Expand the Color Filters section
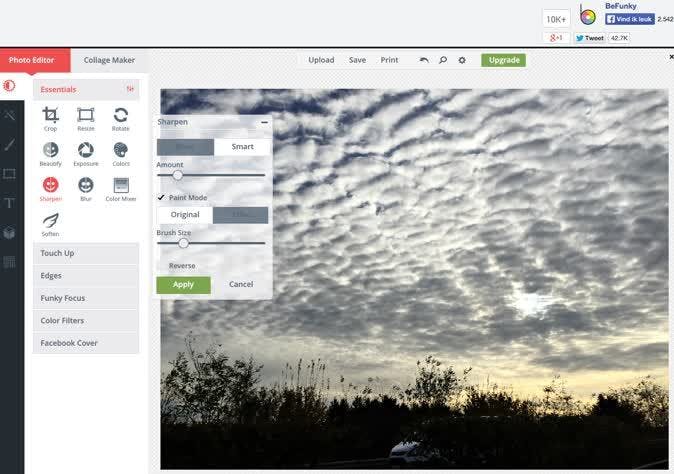The height and width of the screenshot is (474, 674). pyautogui.click(x=86, y=321)
